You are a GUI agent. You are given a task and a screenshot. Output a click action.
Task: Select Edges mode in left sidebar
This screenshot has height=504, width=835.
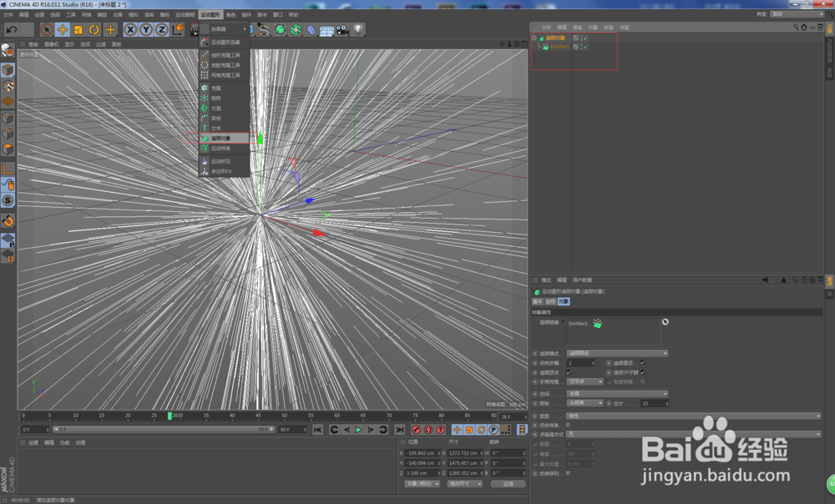(x=8, y=133)
